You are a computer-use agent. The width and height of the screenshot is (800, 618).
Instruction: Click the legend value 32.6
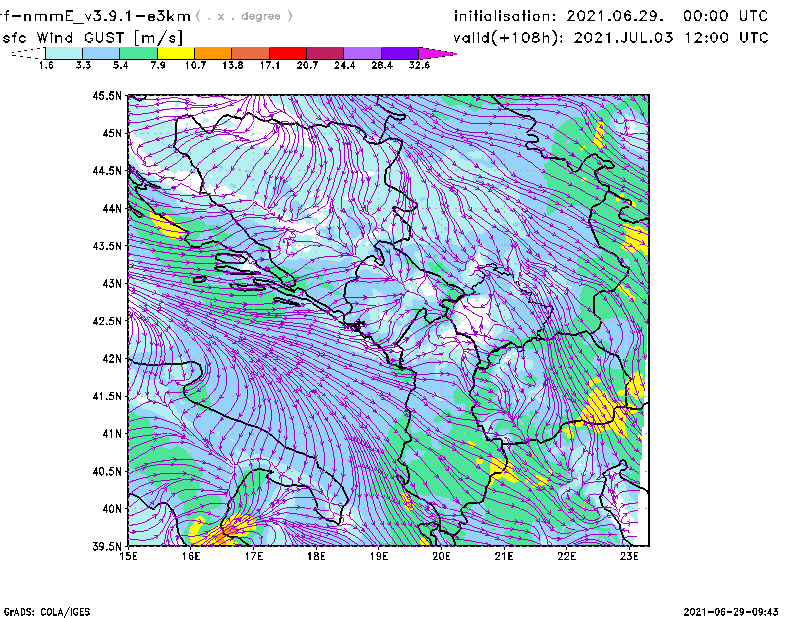pos(419,65)
